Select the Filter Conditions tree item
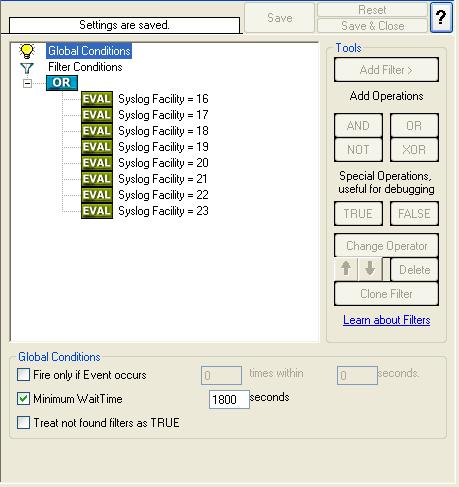 pos(85,67)
